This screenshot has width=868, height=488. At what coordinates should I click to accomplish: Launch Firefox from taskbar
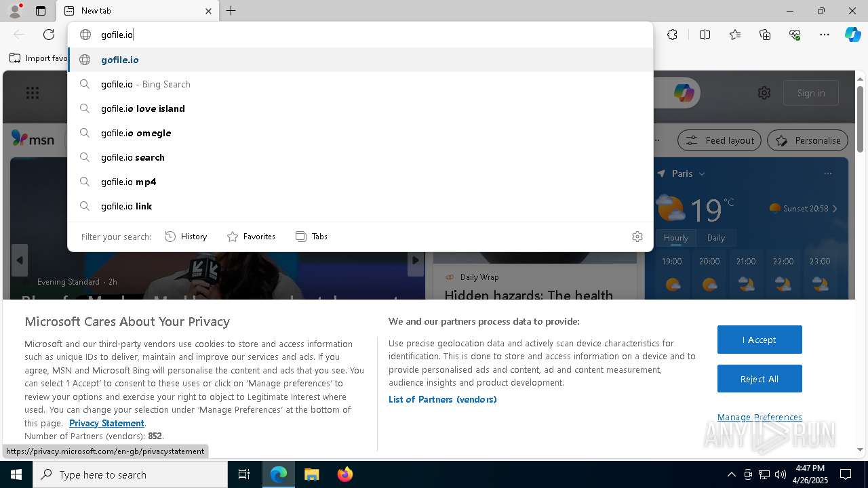click(344, 474)
